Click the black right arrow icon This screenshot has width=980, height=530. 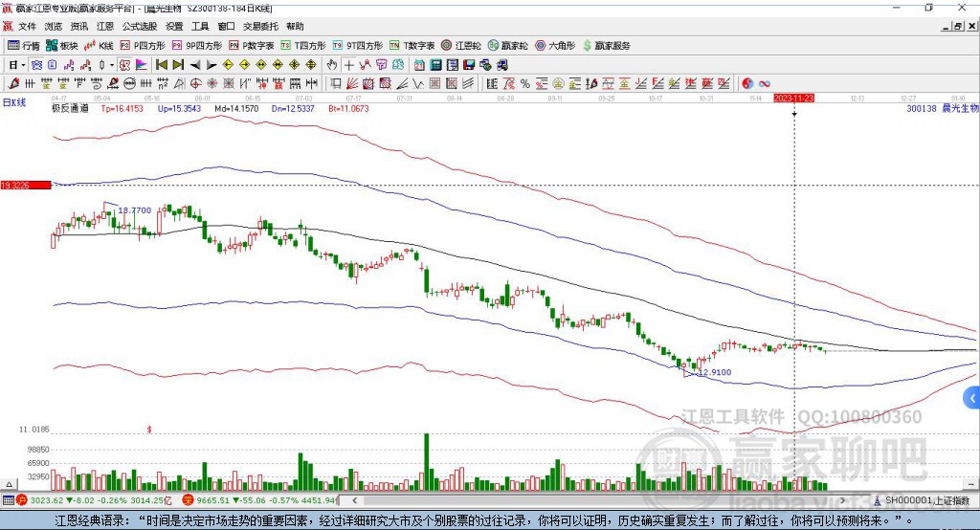tap(212, 65)
